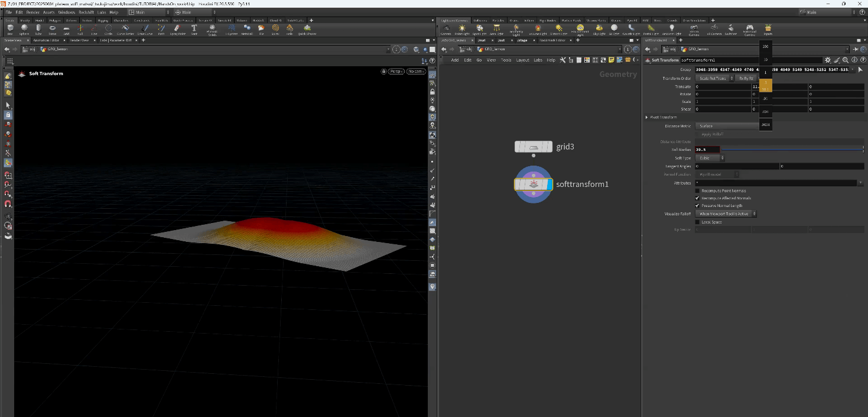Enable Recompute Point Normals checkbox
The width and height of the screenshot is (868, 417).
click(x=697, y=191)
